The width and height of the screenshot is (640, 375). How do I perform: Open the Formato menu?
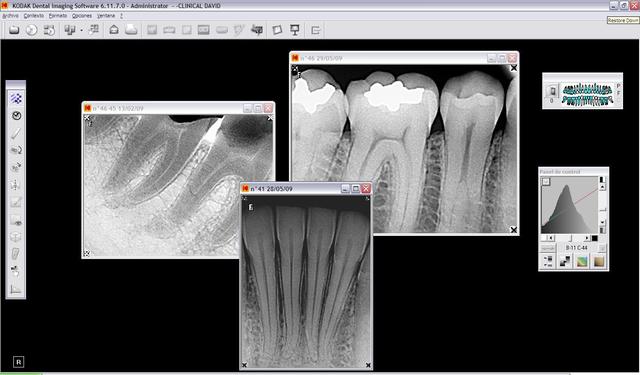[58, 16]
